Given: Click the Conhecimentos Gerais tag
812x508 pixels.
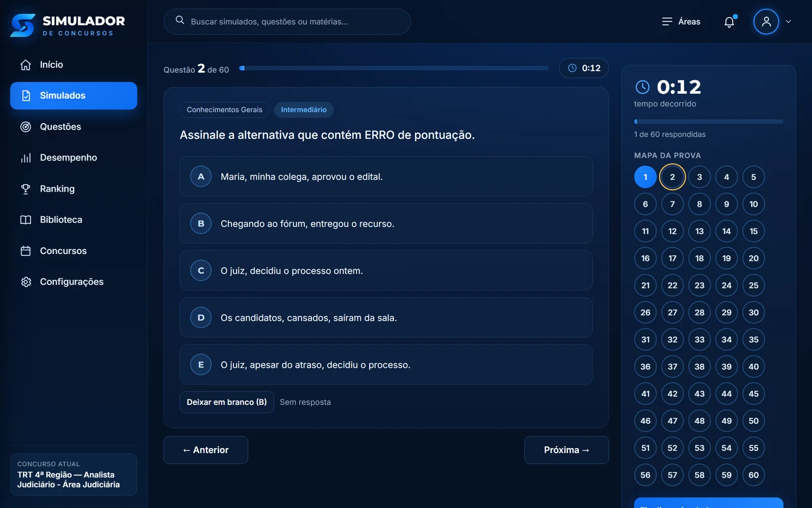Looking at the screenshot, I should tap(225, 110).
